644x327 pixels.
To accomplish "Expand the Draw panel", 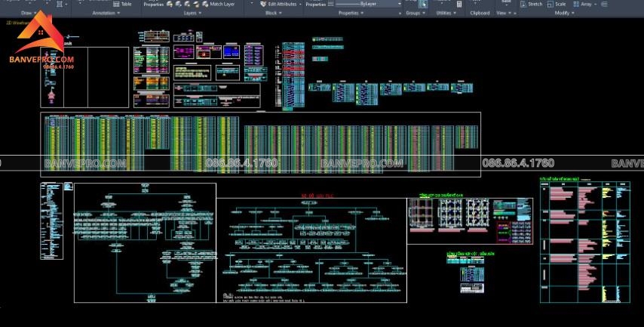I will 28,13.
